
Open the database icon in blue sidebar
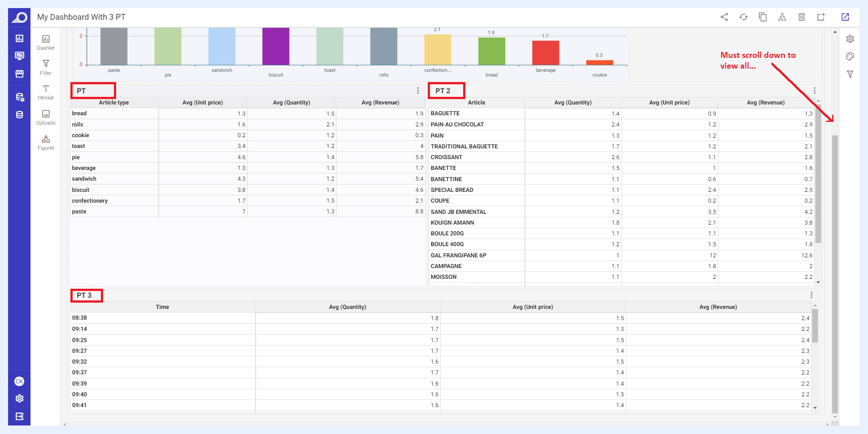[x=19, y=115]
